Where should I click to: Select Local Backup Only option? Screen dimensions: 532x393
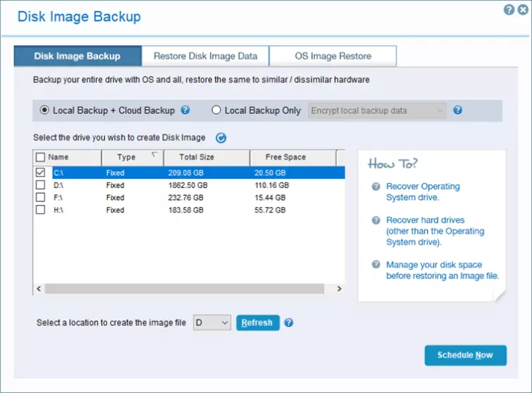point(216,110)
